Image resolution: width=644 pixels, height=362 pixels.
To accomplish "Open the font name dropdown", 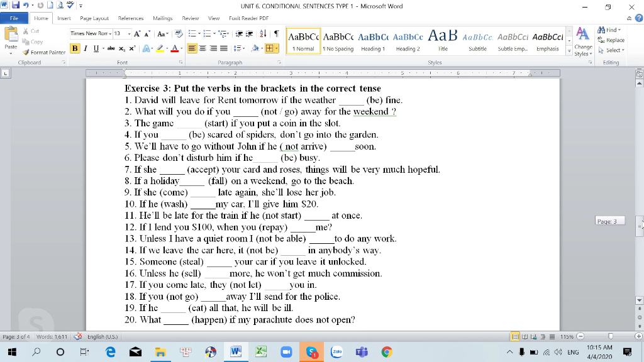I will [x=110, y=34].
